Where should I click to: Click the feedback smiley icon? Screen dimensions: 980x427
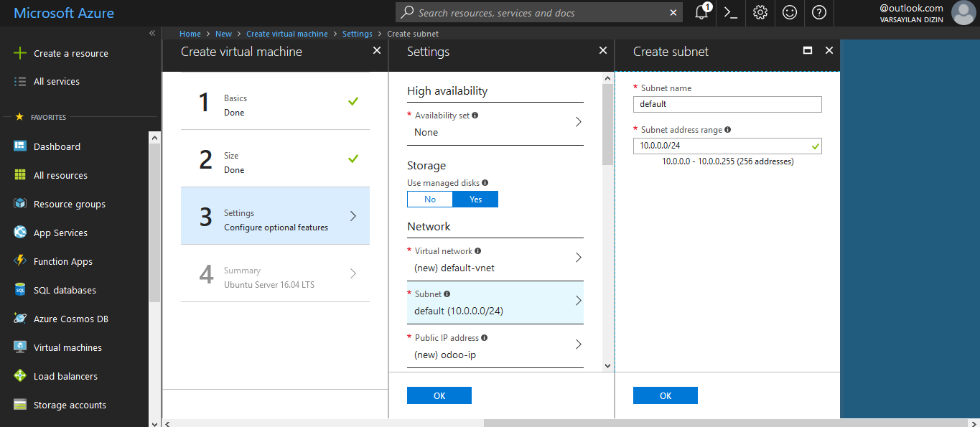[790, 13]
